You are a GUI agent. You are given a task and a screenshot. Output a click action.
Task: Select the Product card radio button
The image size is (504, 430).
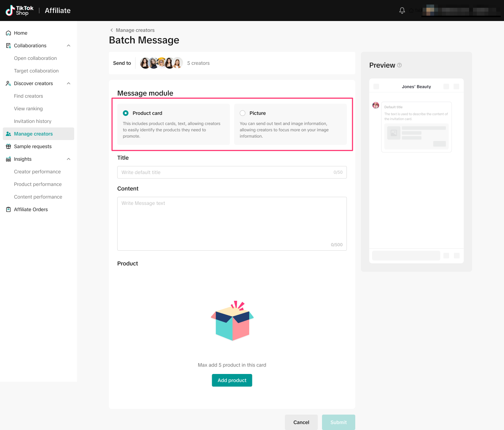126,113
